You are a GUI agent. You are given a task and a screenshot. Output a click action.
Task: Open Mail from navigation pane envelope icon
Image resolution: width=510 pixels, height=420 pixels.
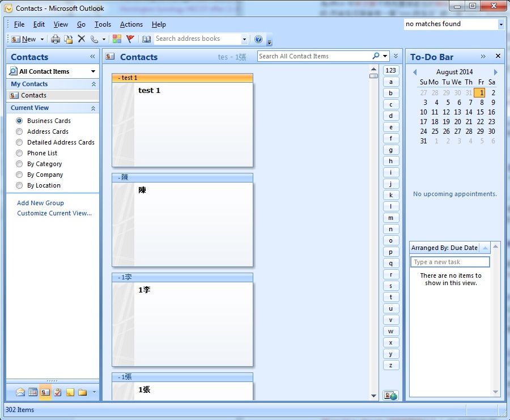coord(20,392)
